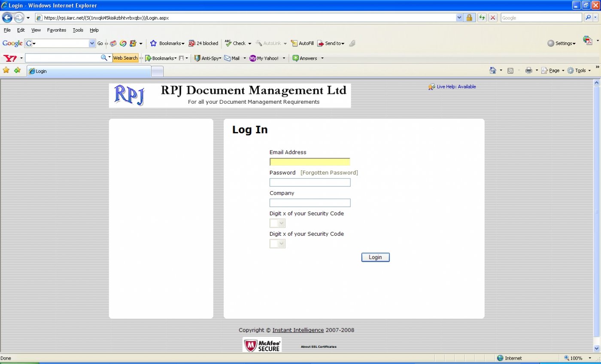This screenshot has height=364, width=601.
Task: Click the Login button
Action: point(375,257)
